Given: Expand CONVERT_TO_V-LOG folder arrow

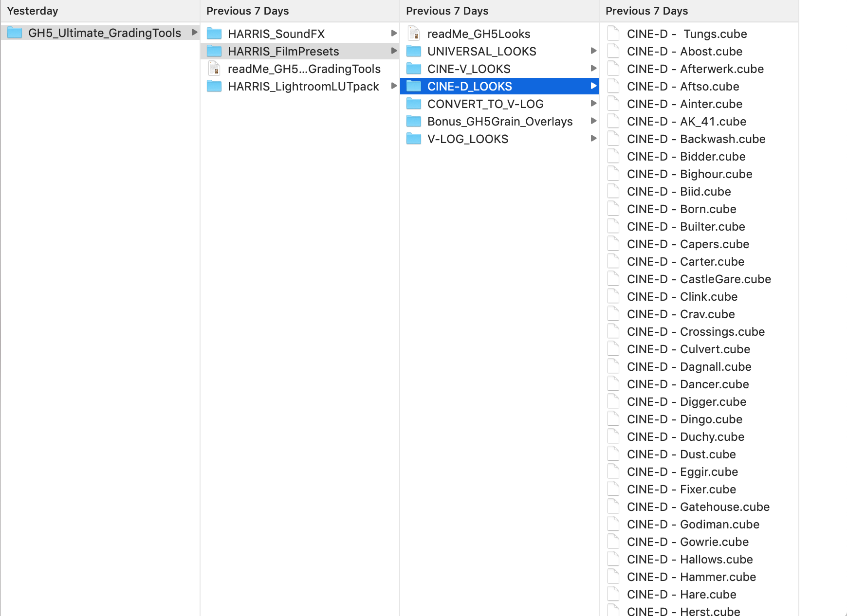Looking at the screenshot, I should 593,103.
